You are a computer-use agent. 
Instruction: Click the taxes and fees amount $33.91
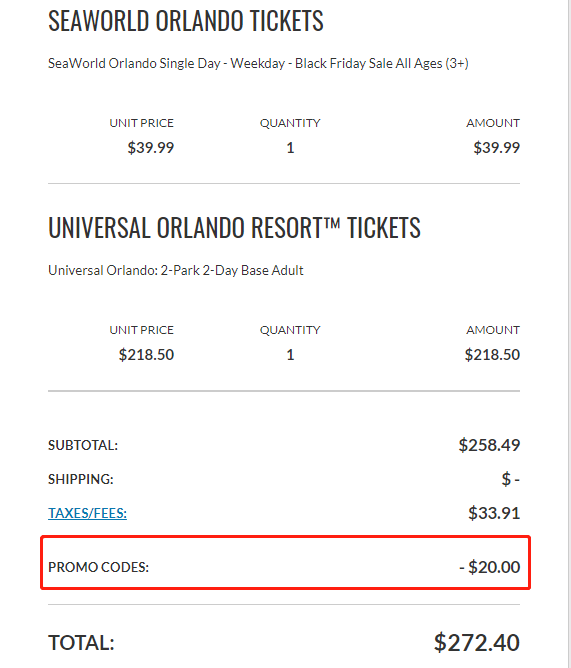[x=494, y=513]
